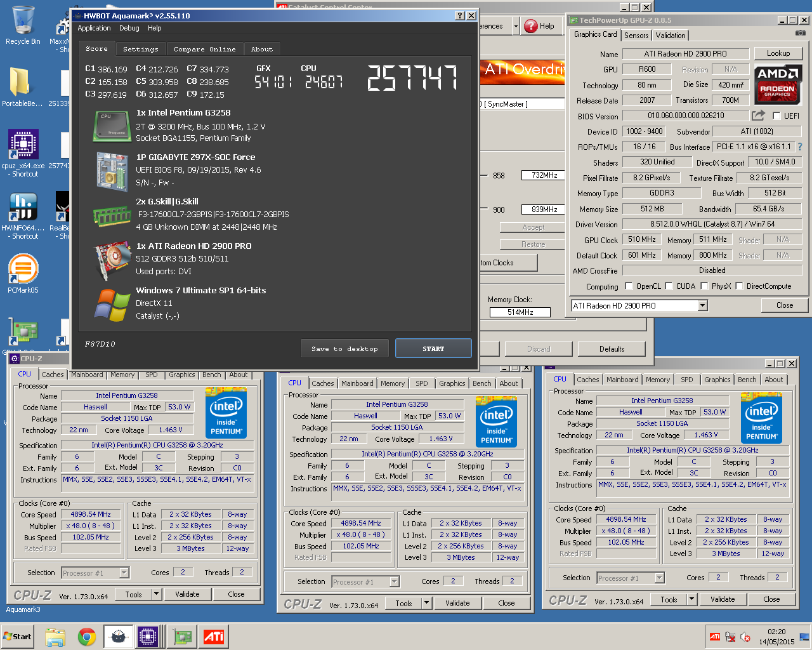Switch to Validation tab in GPU-Z
This screenshot has height=650, width=812.
(x=671, y=36)
